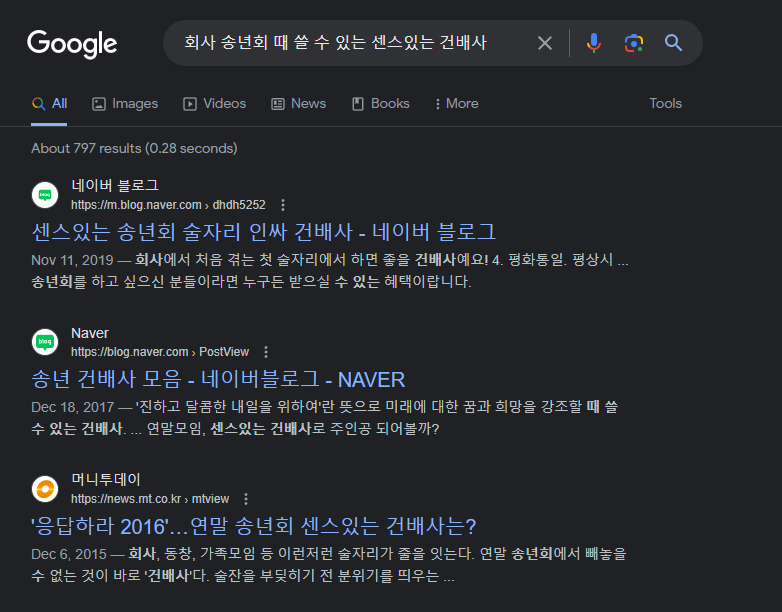Open '센스있는 송년회 술자리 인싸 건배사' result
The height and width of the screenshot is (612, 782).
[263, 232]
